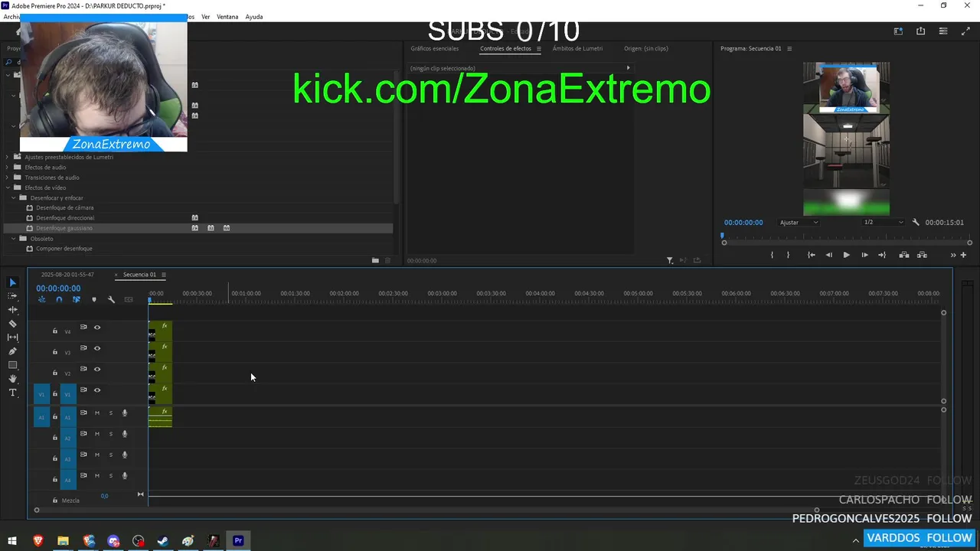Open the Program monitor button editor plus

(963, 255)
